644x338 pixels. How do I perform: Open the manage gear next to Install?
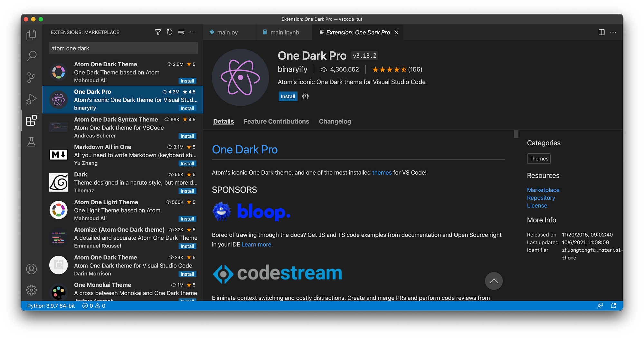coord(305,96)
